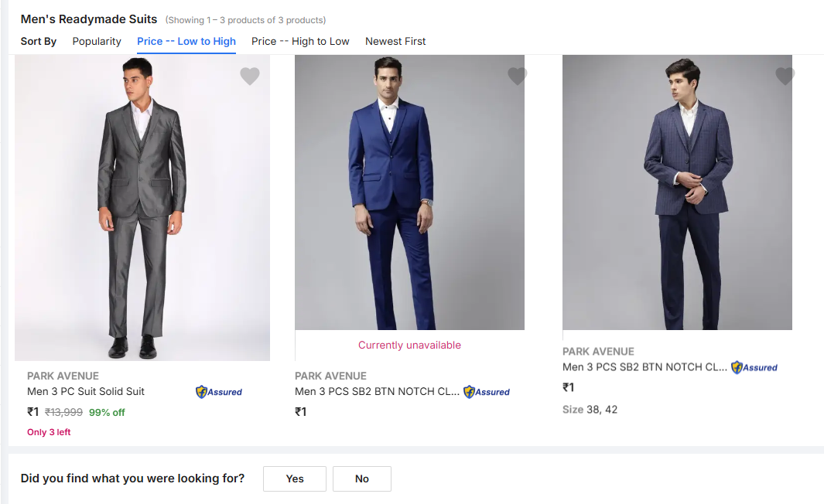Favorite the navy checked blazer suit
The height and width of the screenshot is (504, 824).
[x=785, y=77]
